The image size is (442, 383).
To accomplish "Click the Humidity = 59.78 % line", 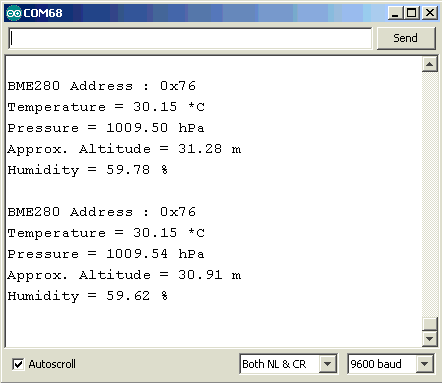I will (88, 170).
